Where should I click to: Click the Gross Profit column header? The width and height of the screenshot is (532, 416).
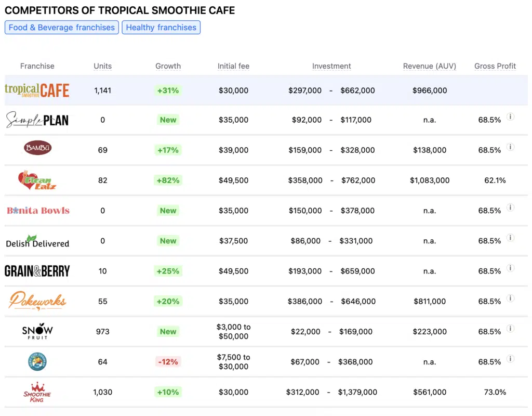(495, 66)
